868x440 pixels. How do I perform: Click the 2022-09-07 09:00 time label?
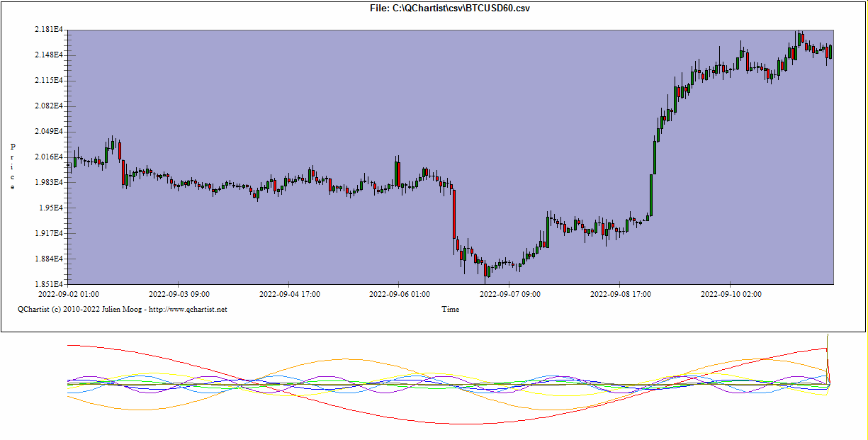tap(510, 293)
